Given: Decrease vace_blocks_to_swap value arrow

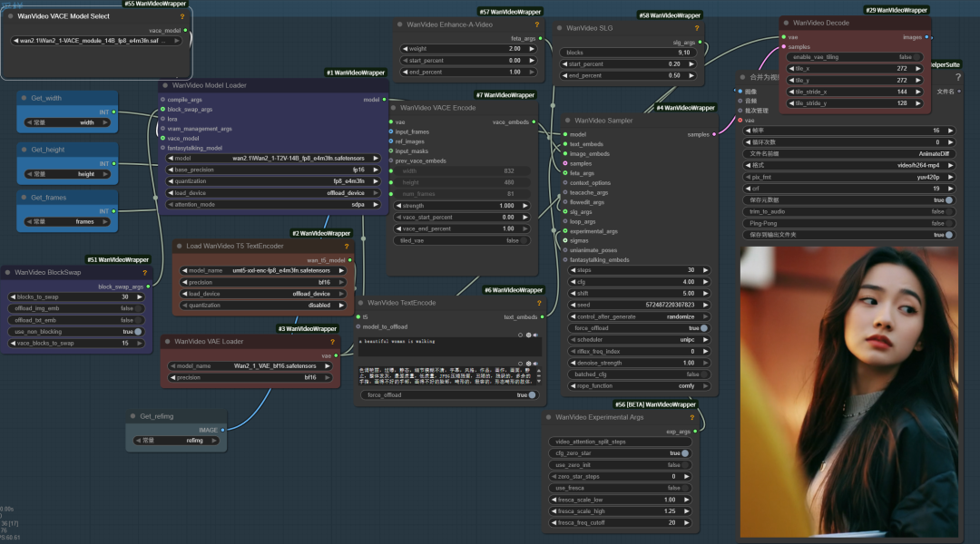Looking at the screenshot, I should coord(13,344).
